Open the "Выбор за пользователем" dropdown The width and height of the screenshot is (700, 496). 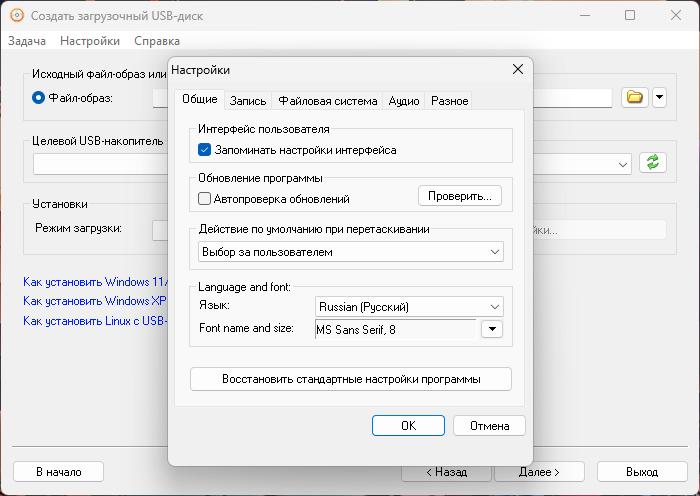[x=351, y=252]
